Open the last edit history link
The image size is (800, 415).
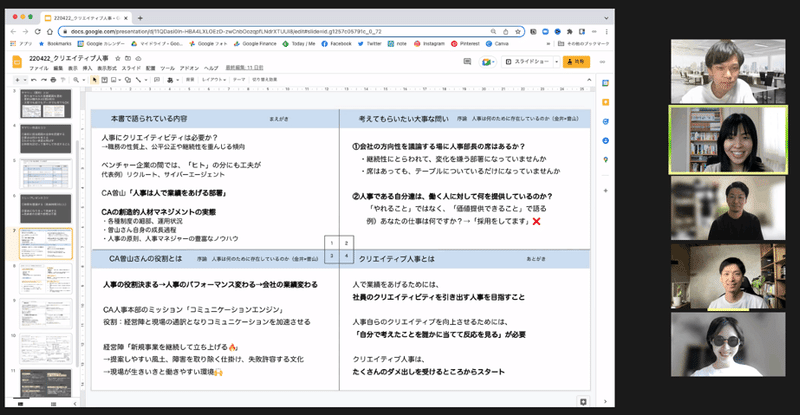[244, 67]
